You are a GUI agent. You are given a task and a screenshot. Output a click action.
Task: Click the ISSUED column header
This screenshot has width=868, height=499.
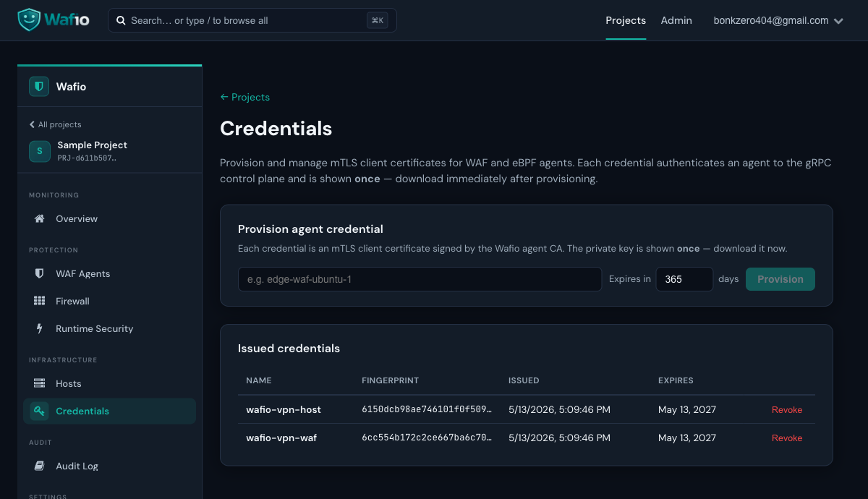[x=524, y=380]
